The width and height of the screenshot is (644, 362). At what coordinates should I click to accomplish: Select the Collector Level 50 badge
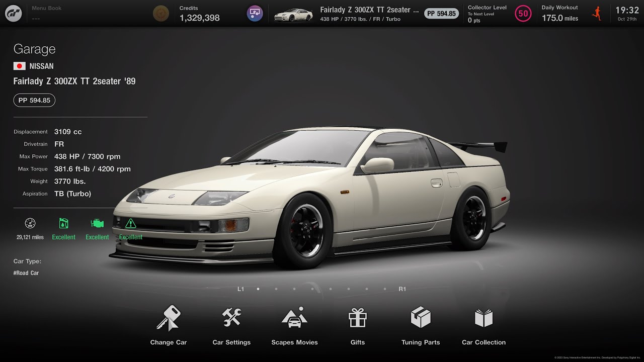point(523,13)
